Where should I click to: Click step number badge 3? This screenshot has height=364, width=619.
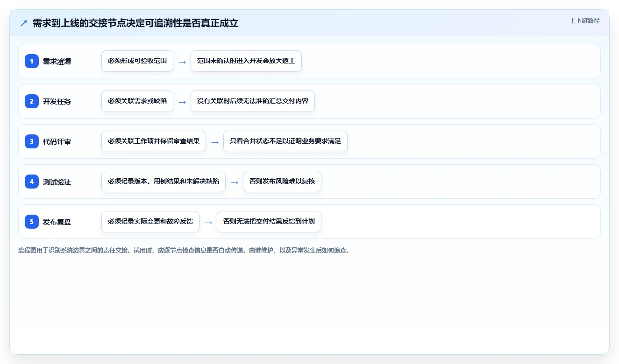pyautogui.click(x=32, y=141)
